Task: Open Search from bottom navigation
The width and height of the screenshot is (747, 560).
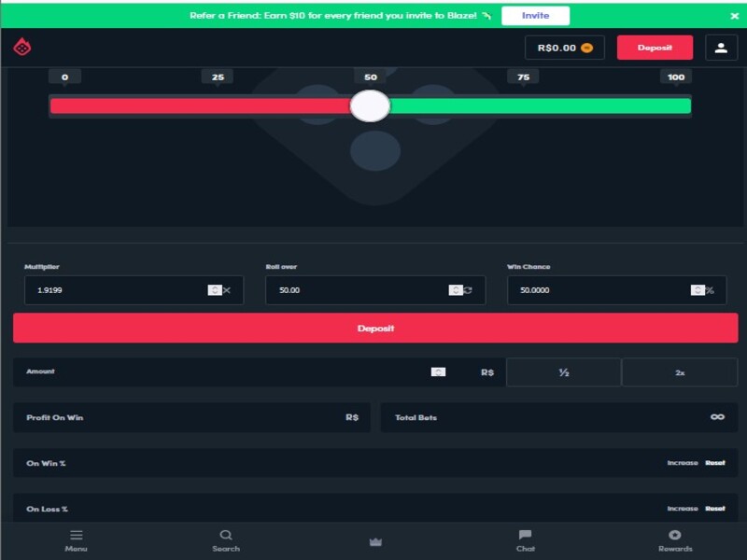Action: 226,540
